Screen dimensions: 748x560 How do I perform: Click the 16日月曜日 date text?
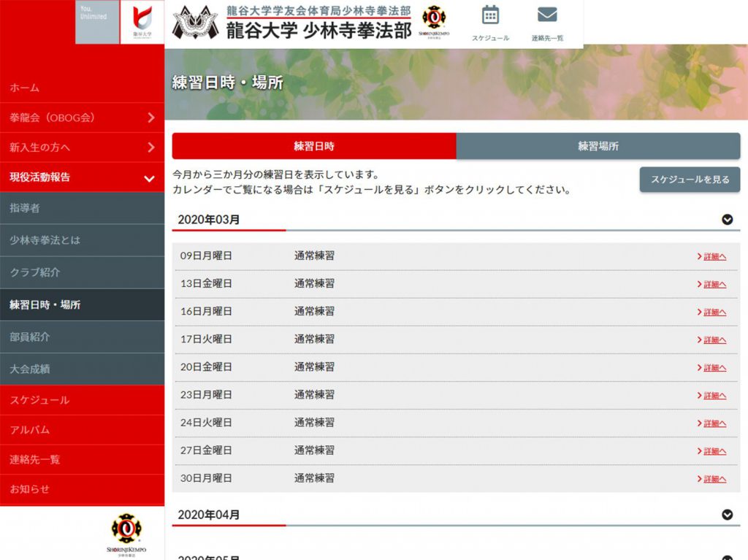tap(206, 311)
